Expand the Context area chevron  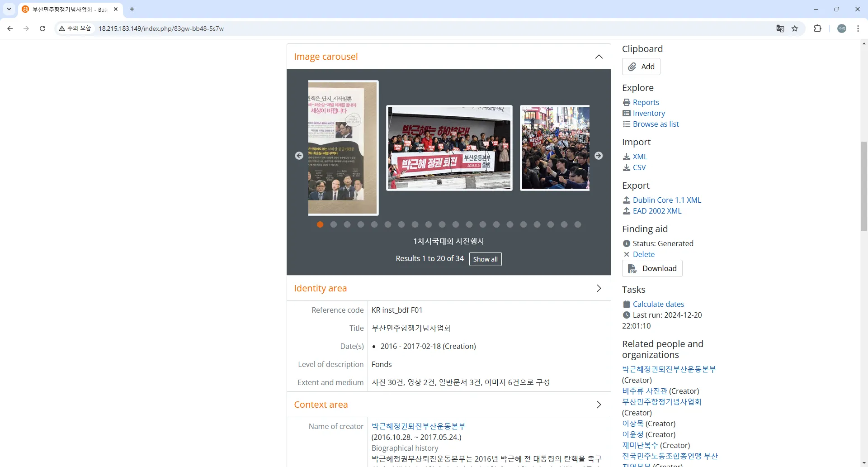(599, 405)
